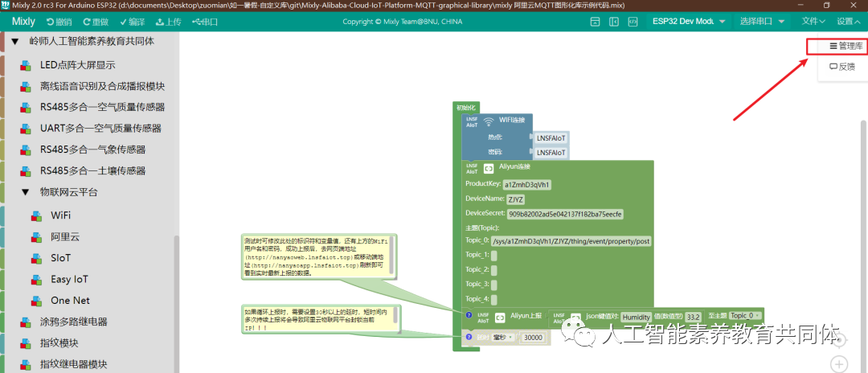Image resolution: width=868 pixels, height=373 pixels.
Task: Open the 指纹模块 category
Action: 59,343
